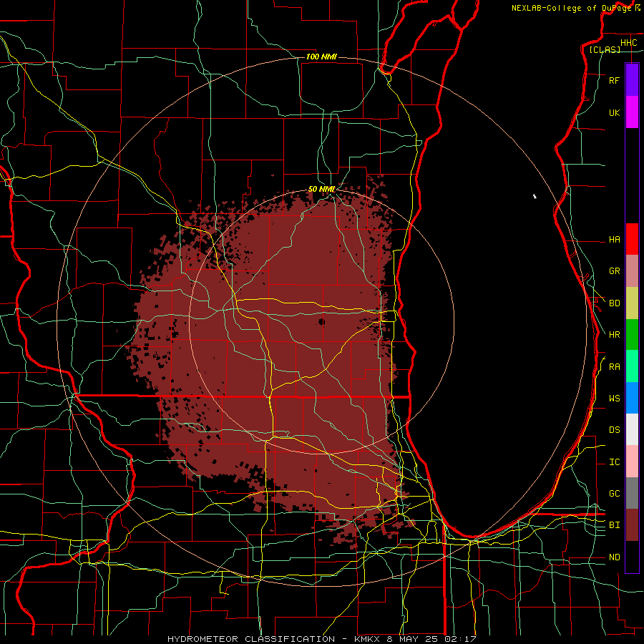Click the yellow BD legend swatch
Viewport: 644px width, 644px height.
(x=632, y=303)
